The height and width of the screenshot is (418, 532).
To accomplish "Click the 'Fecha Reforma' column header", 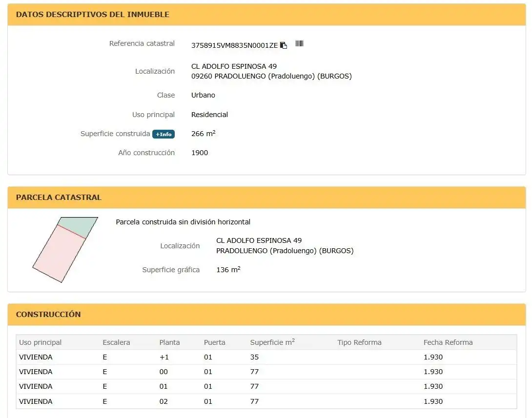I will pyautogui.click(x=448, y=342).
